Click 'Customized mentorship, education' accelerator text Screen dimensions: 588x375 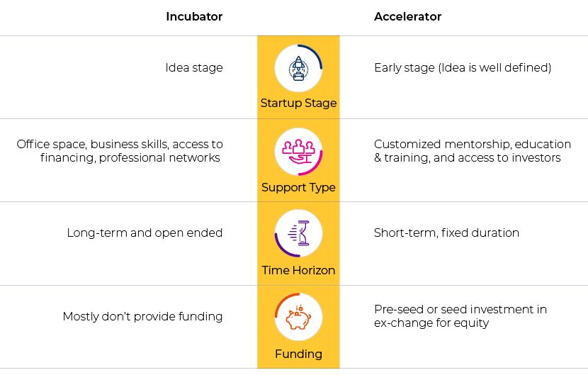click(x=473, y=144)
